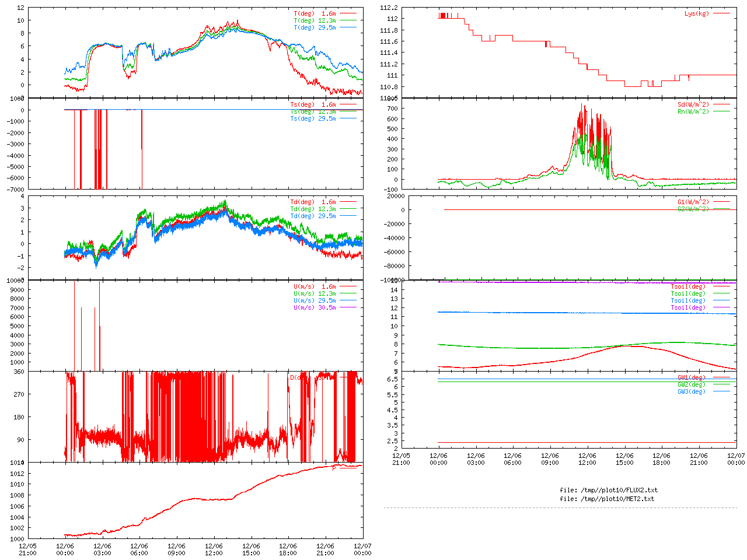
Task: Click the GW1(deg) legend label
Action: 691,377
